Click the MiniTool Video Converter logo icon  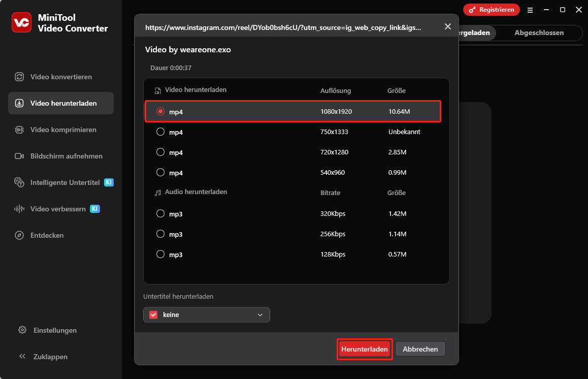tap(21, 22)
